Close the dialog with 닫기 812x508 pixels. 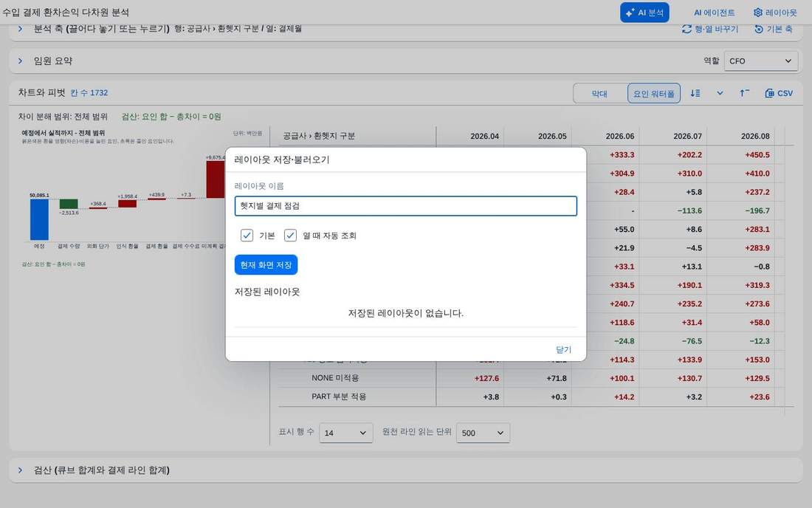563,349
